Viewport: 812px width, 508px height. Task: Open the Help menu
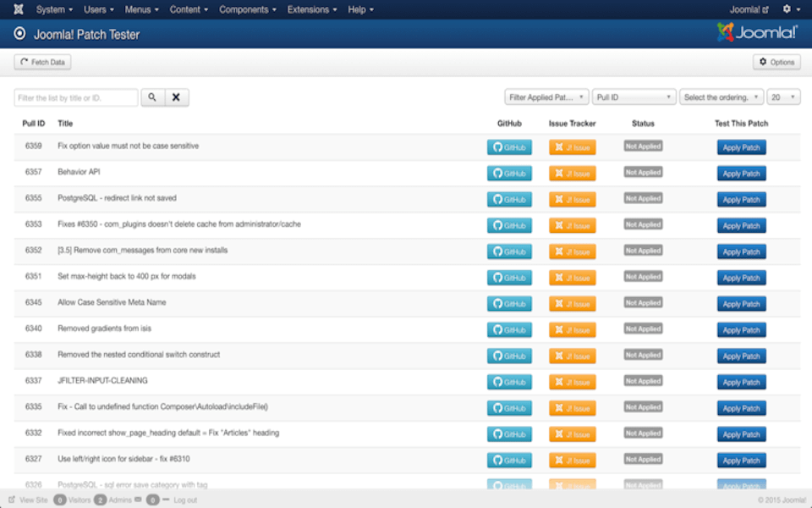click(x=360, y=9)
